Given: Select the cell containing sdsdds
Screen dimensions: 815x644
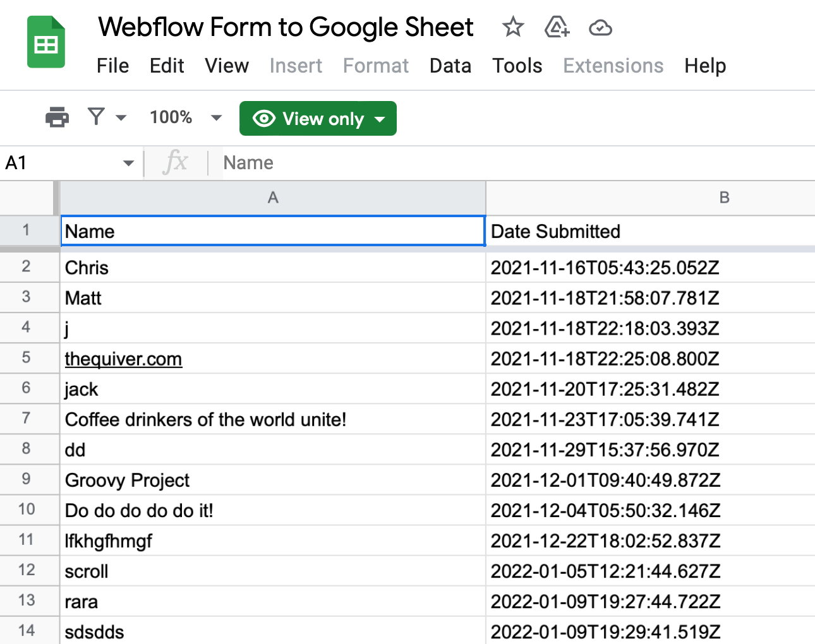Looking at the screenshot, I should pos(273,630).
